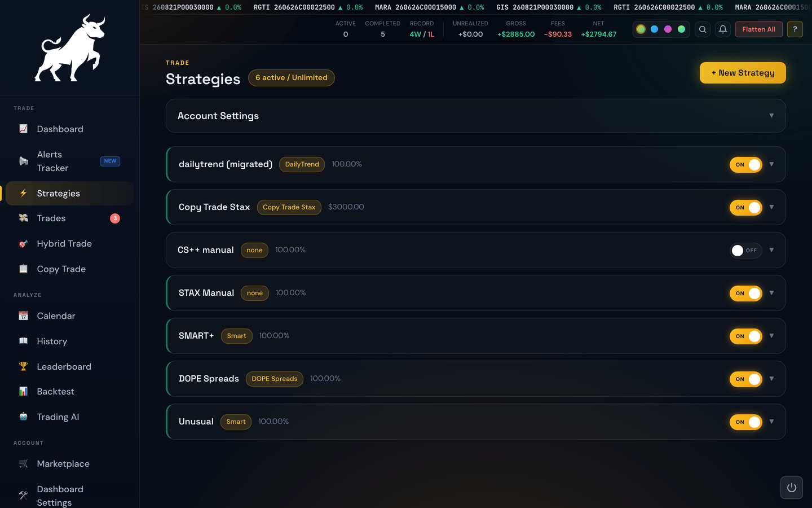Click the History book icon
This screenshot has height=508, width=812.
[x=23, y=341]
